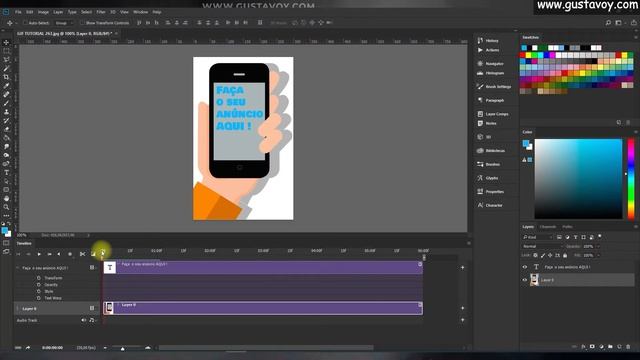640x360 pixels.
Task: Open the Normal blend mode dropdown
Action: tap(541, 246)
